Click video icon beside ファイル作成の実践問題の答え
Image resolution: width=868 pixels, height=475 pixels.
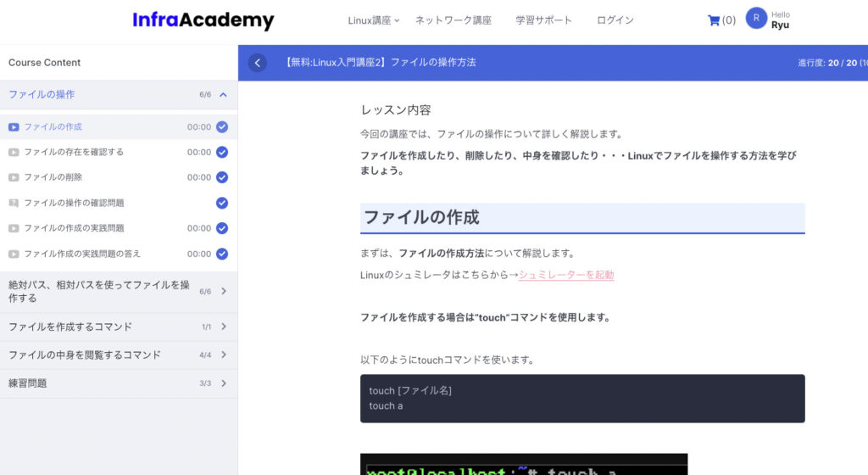coord(14,254)
